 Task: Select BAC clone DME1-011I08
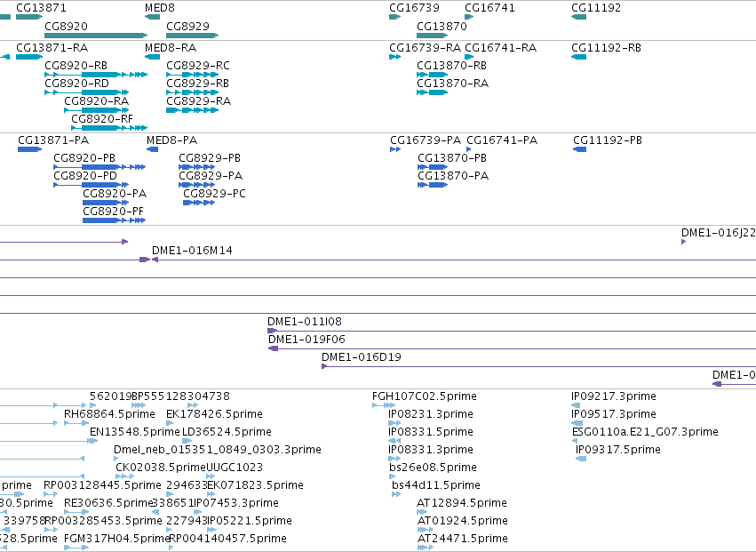click(304, 322)
